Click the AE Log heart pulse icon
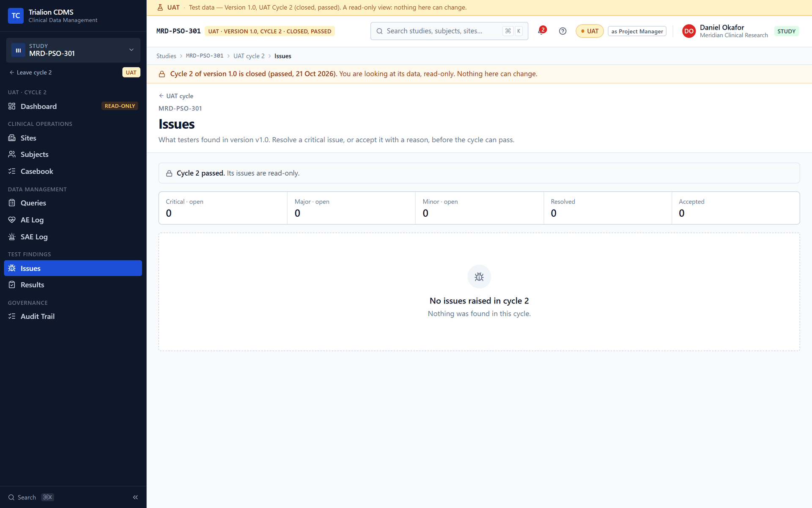The height and width of the screenshot is (508, 812). coord(12,220)
